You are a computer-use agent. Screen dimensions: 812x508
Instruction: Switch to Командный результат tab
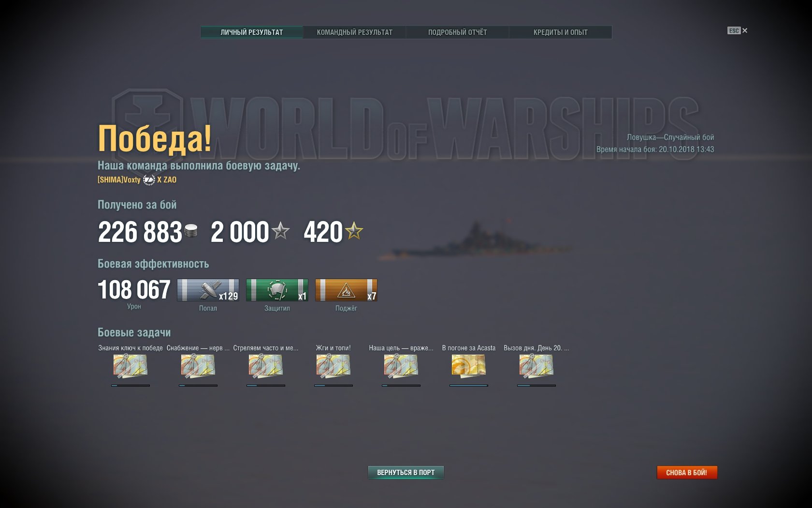(355, 32)
